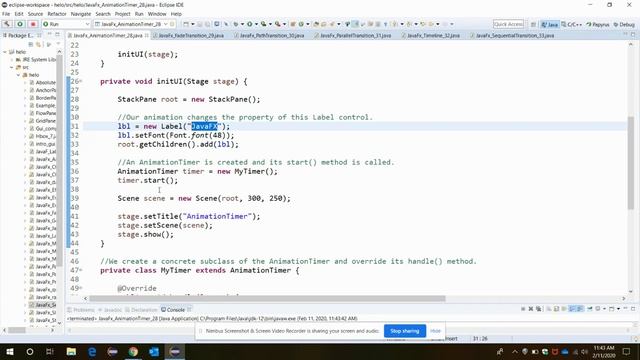This screenshot has width=640, height=360.
Task: Click the Windows Start button
Action: [x=10, y=351]
